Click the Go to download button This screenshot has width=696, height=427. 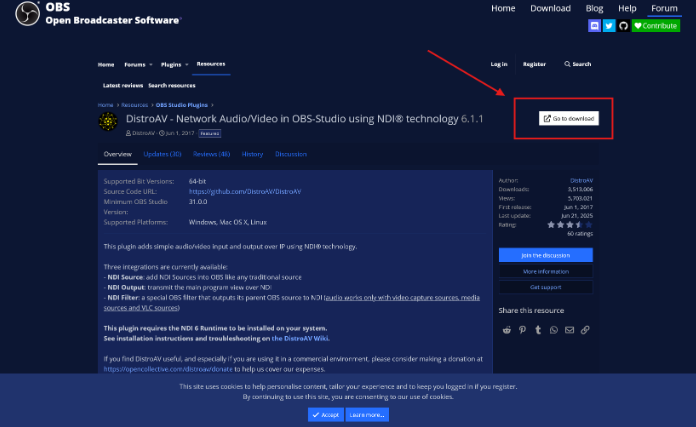[569, 119]
